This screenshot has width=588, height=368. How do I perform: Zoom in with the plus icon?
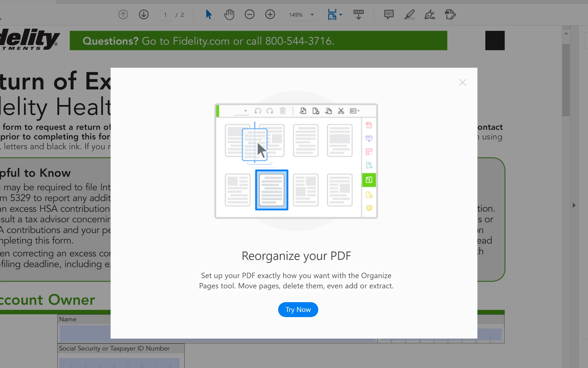pos(270,15)
